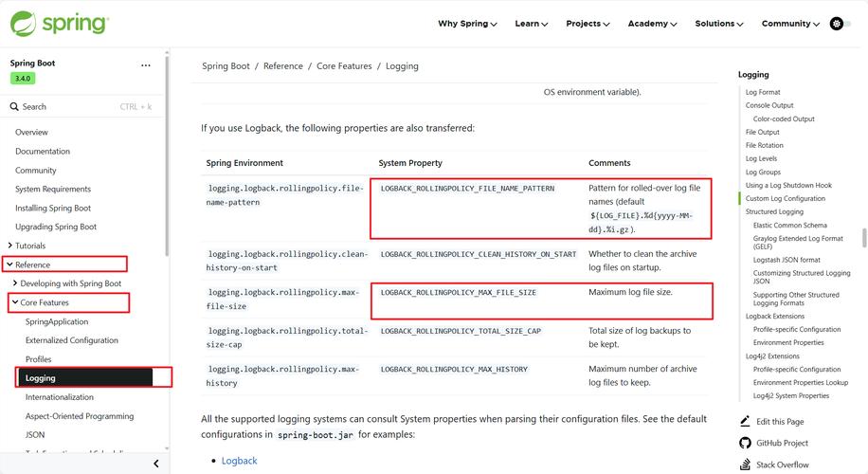Jump to Log4j2 System Properties section

(791, 395)
